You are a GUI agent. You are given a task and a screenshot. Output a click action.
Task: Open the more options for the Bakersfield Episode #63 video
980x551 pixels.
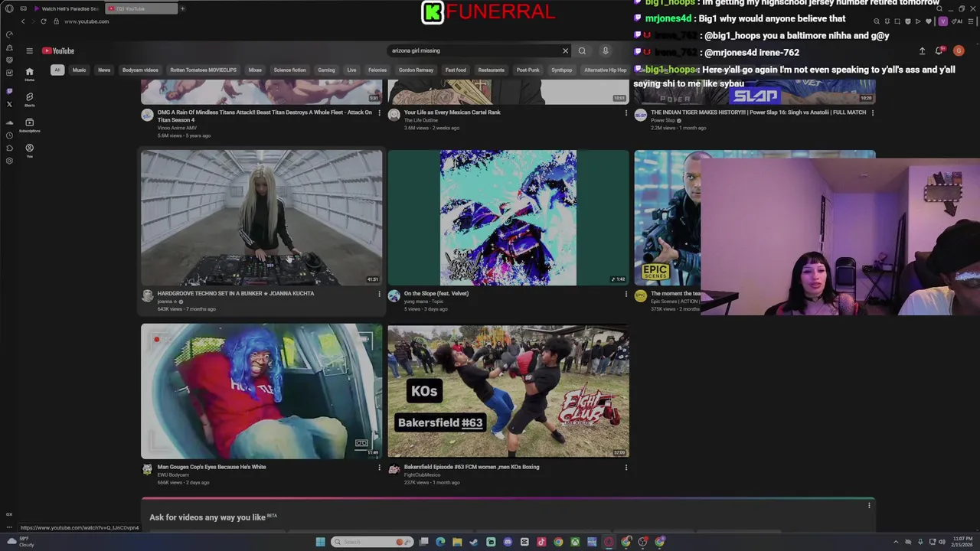point(626,468)
